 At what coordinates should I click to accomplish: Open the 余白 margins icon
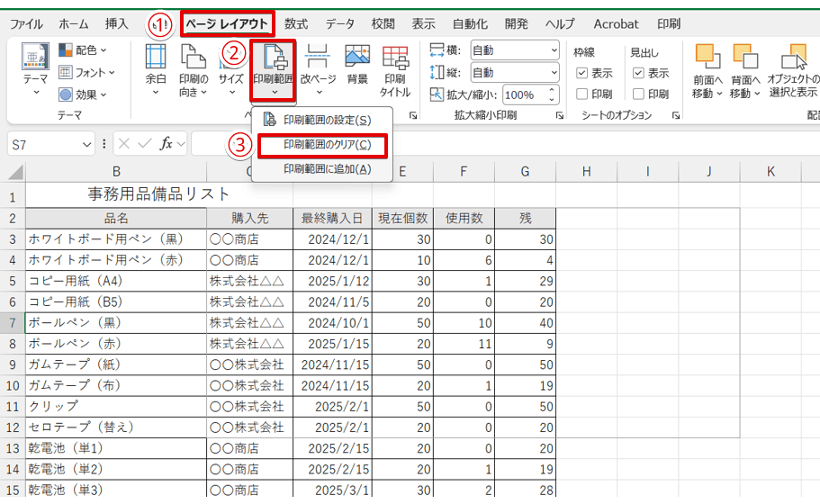point(156,57)
